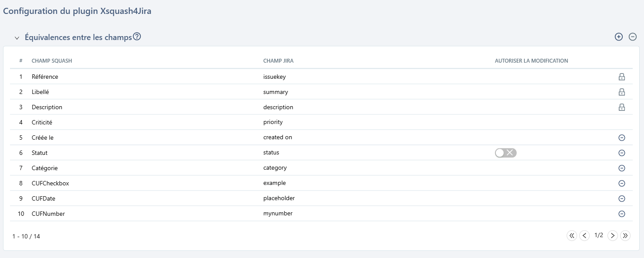Select the Référence cell
Screen dimensions: 644x258
tap(45, 77)
